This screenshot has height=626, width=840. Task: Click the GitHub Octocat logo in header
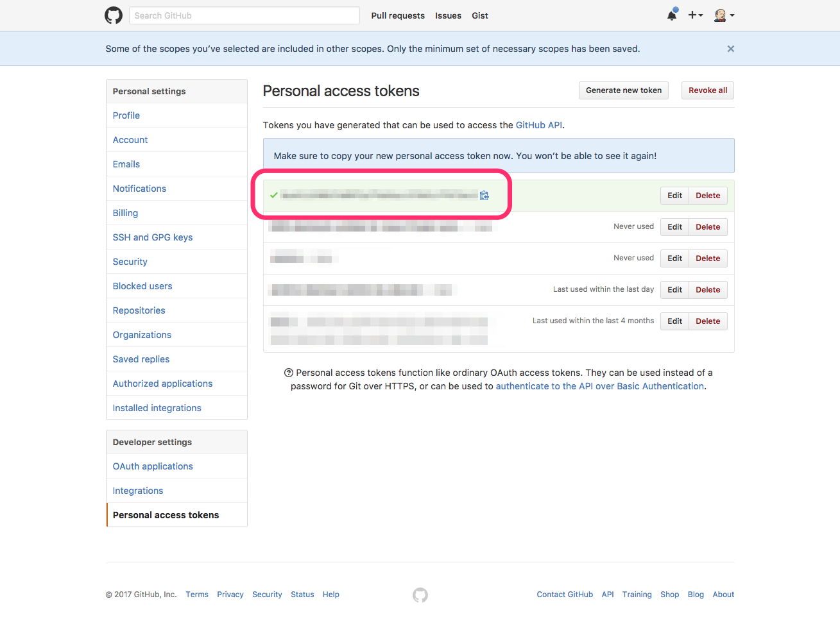tap(114, 15)
